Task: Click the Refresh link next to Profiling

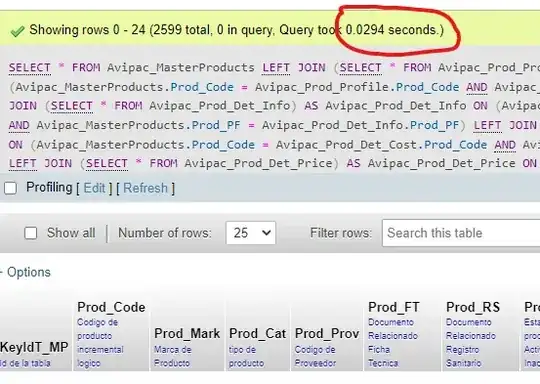Action: click(x=145, y=188)
